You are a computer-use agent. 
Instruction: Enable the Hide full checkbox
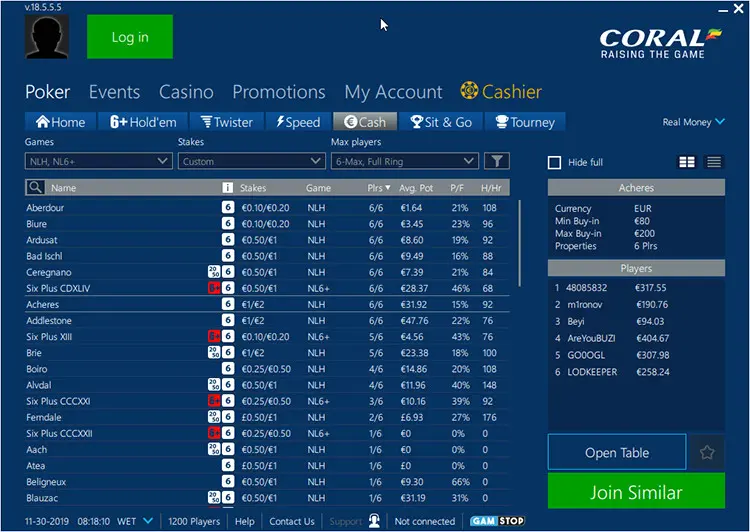(x=555, y=163)
